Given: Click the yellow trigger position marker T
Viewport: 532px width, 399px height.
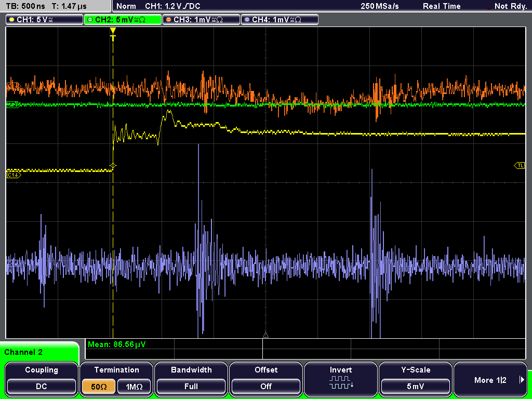Looking at the screenshot, I should pyautogui.click(x=113, y=34).
